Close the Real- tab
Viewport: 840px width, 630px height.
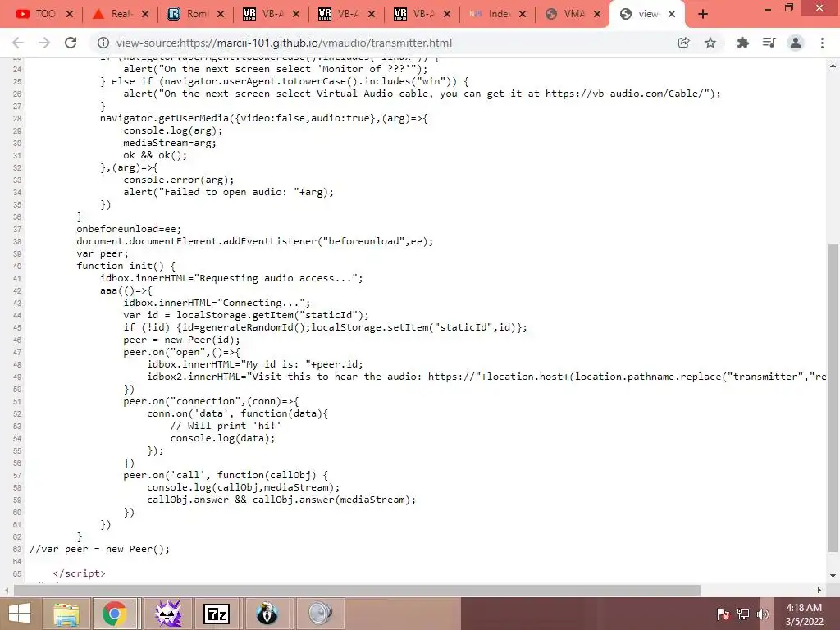(145, 15)
